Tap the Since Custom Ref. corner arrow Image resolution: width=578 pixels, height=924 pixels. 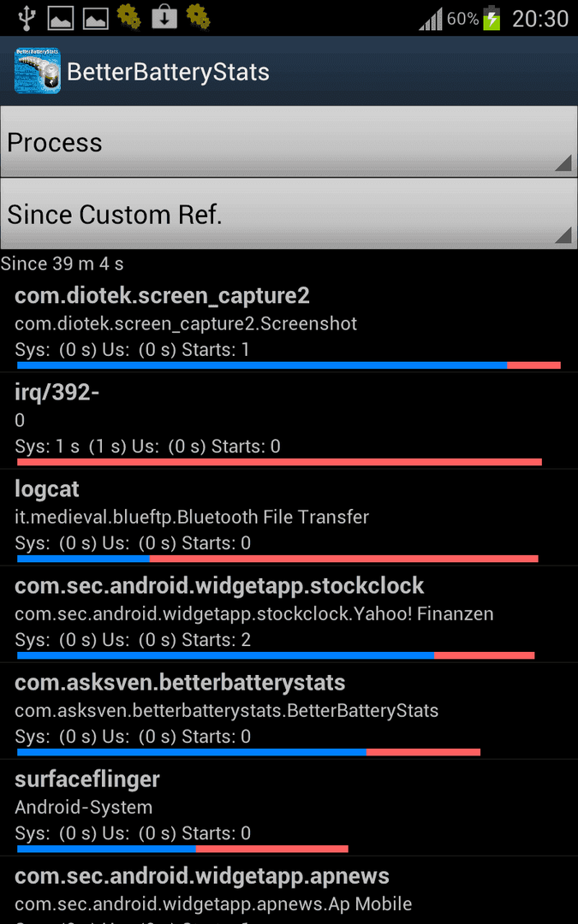click(563, 235)
